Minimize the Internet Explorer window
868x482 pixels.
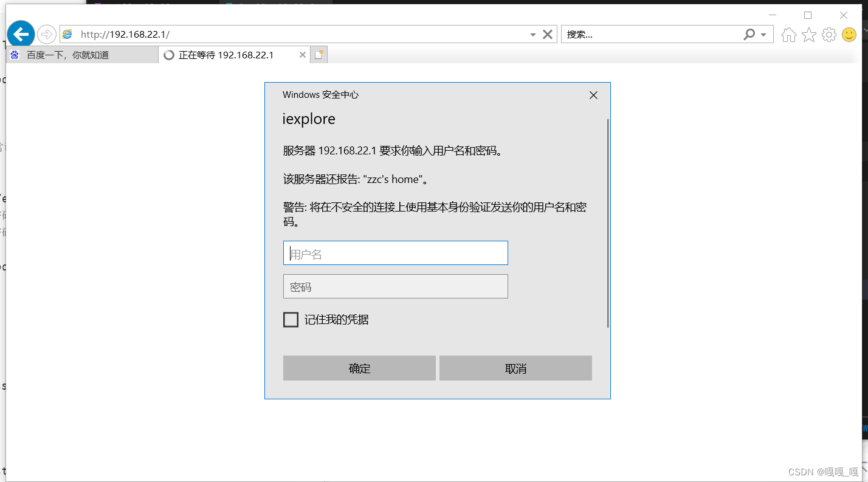coord(772,15)
